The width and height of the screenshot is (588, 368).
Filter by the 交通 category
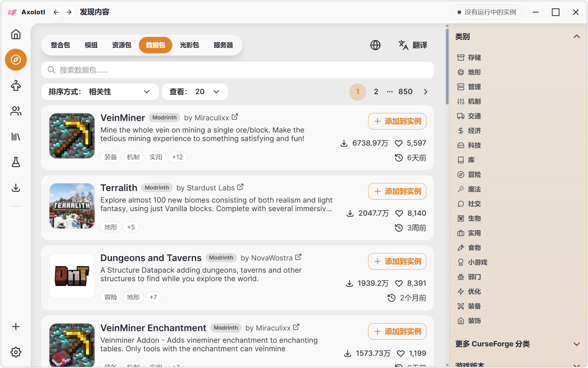coord(469,116)
